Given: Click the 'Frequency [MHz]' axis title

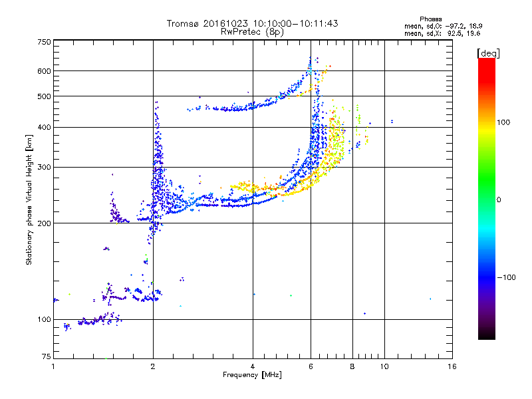Looking at the screenshot, I should tap(252, 375).
